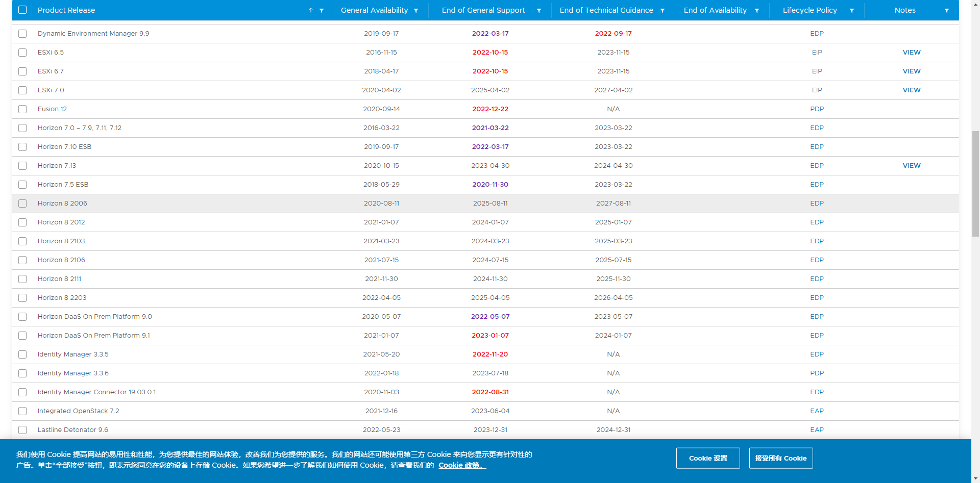The height and width of the screenshot is (483, 980).
Task: Tick the Horizon 7.10 ESB checkbox
Action: tap(22, 147)
